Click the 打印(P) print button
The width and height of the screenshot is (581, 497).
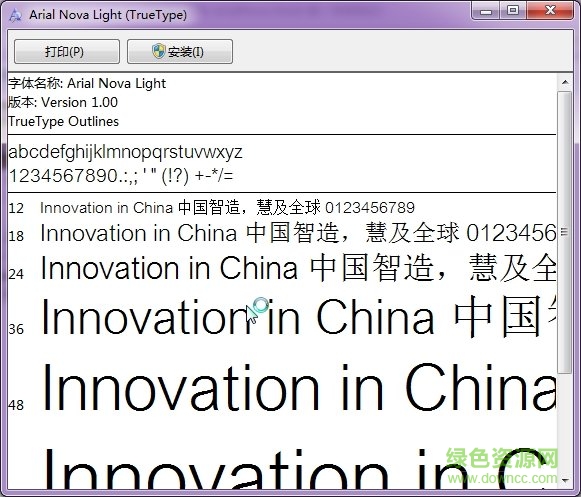tap(67, 52)
